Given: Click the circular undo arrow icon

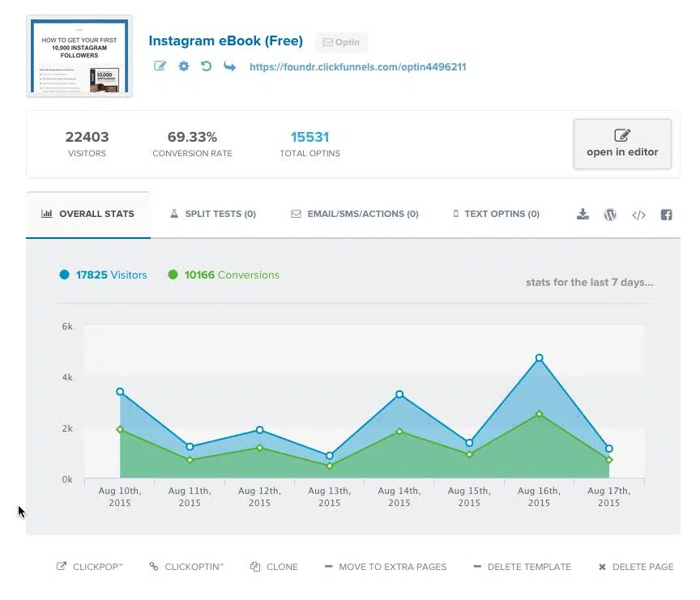Looking at the screenshot, I should [206, 66].
